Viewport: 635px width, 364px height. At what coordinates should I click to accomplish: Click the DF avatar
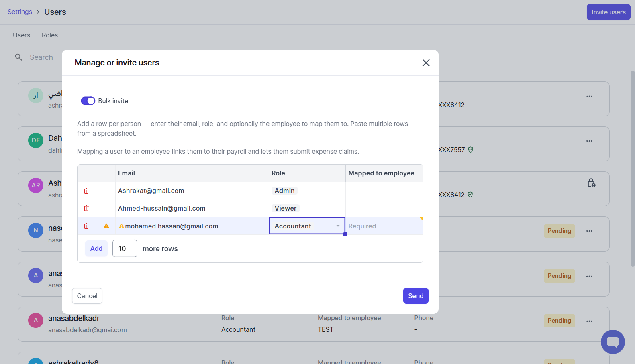point(36,140)
